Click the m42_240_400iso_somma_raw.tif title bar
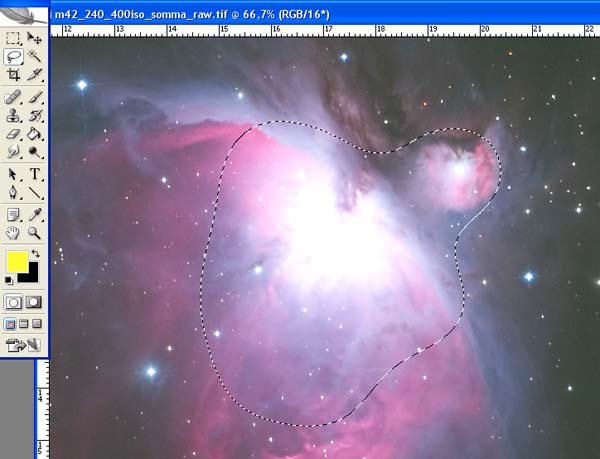This screenshot has width=600, height=459. tap(324, 15)
